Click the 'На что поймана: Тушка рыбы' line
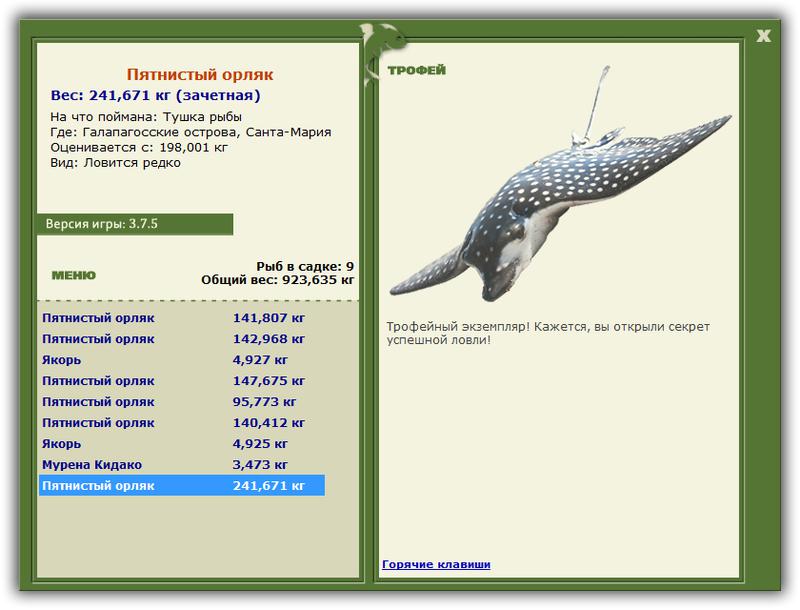This screenshot has height=610, width=800. 146,117
